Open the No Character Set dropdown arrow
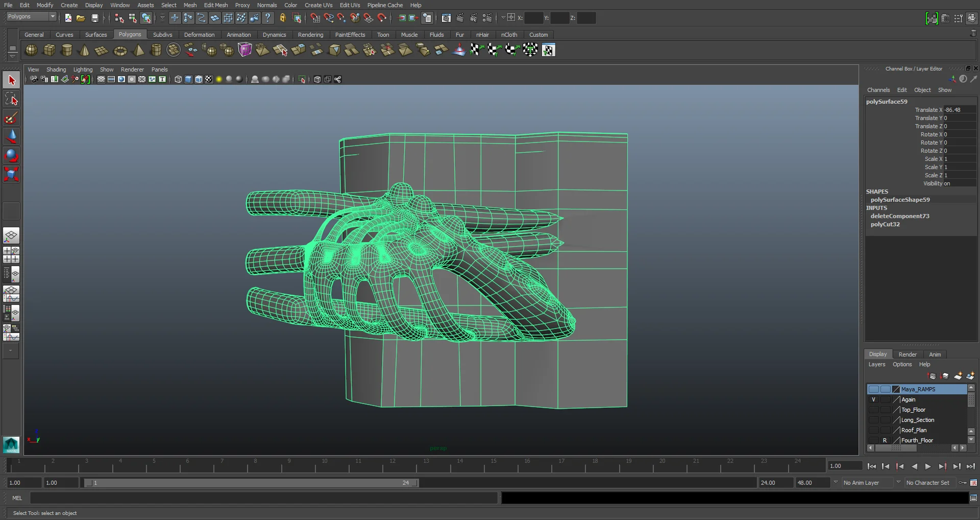This screenshot has width=980, height=520. [898, 482]
